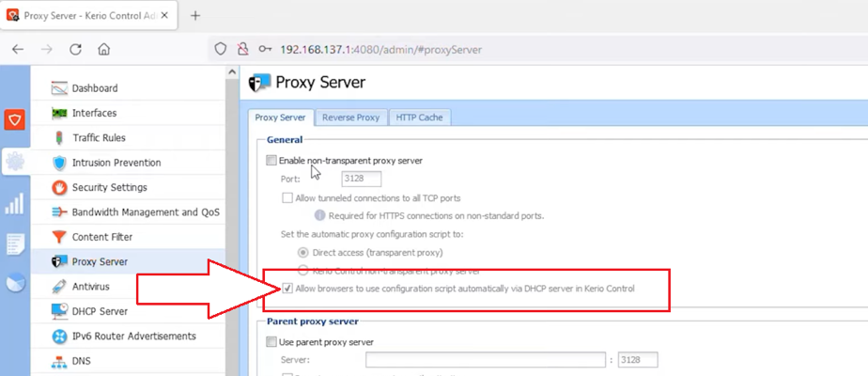868x376 pixels.
Task: Click the browser back arrow
Action: [18, 49]
